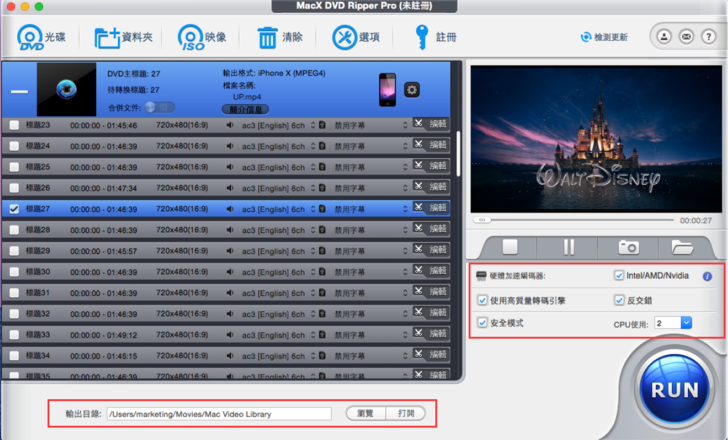This screenshot has width=728, height=440.
Task: Select the 標題34 row resolution 720x480(16:9)
Action: point(182,356)
